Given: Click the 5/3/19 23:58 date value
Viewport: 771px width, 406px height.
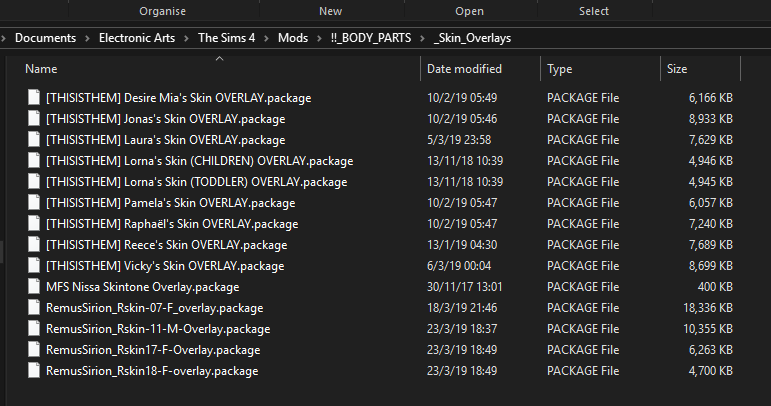Looking at the screenshot, I should click(x=459, y=140).
